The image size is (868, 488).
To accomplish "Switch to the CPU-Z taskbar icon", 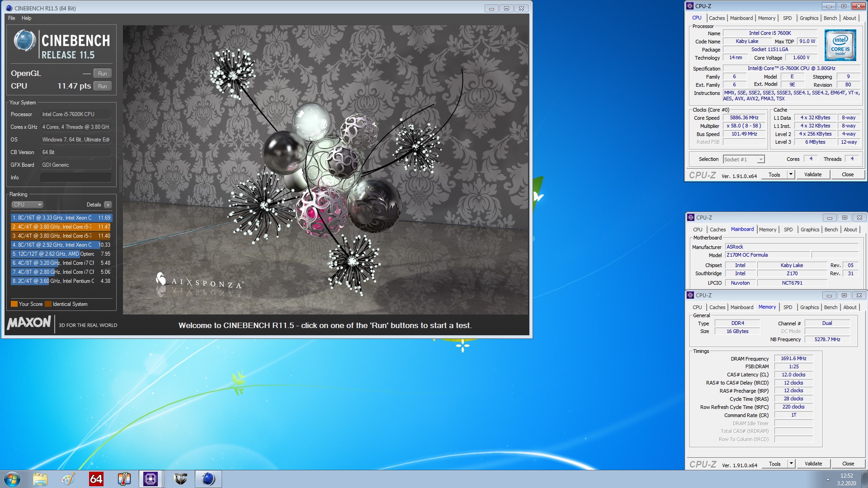I will [x=151, y=479].
